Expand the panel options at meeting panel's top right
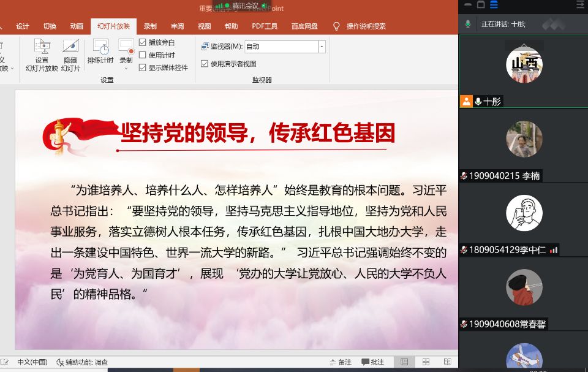588x372 pixels. pyautogui.click(x=579, y=5)
